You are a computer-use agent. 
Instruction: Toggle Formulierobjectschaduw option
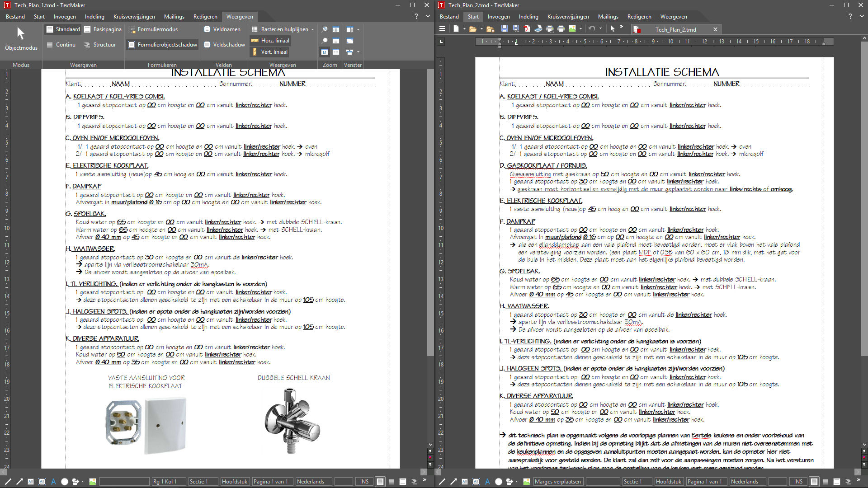point(163,45)
